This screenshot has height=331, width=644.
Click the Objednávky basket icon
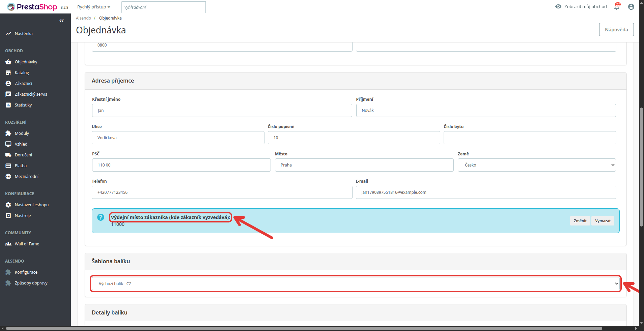tap(8, 62)
